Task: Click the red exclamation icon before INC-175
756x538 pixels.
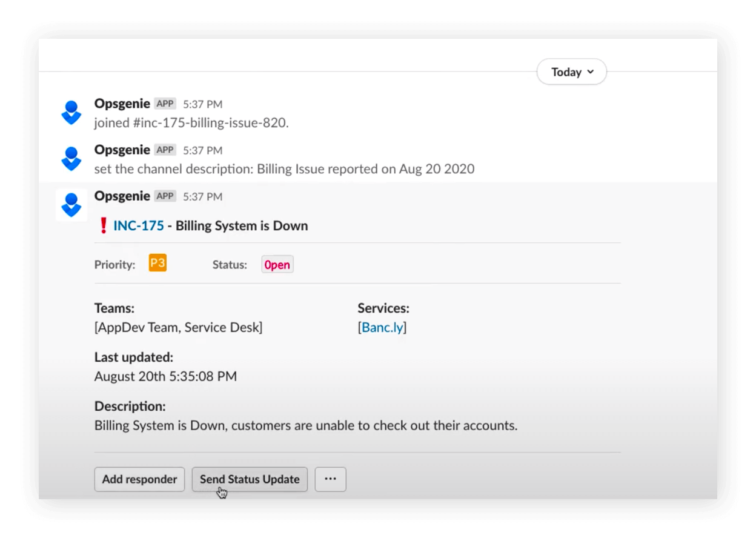Action: click(104, 225)
